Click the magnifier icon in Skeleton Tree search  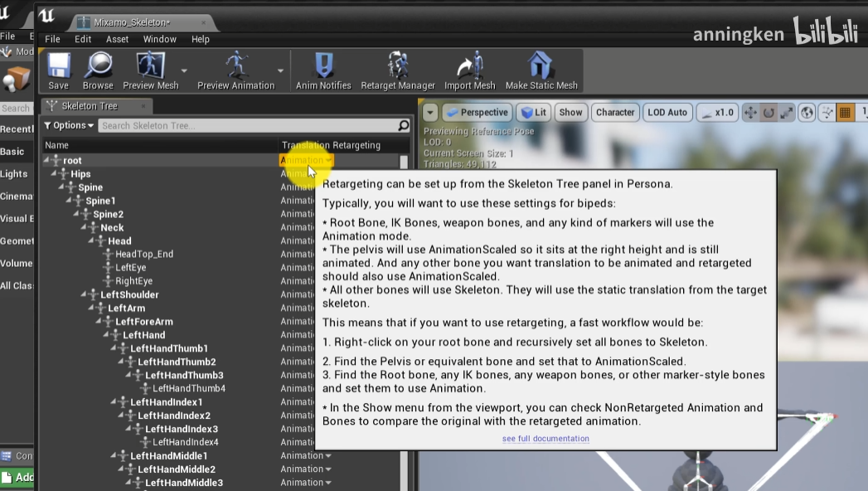[404, 126]
